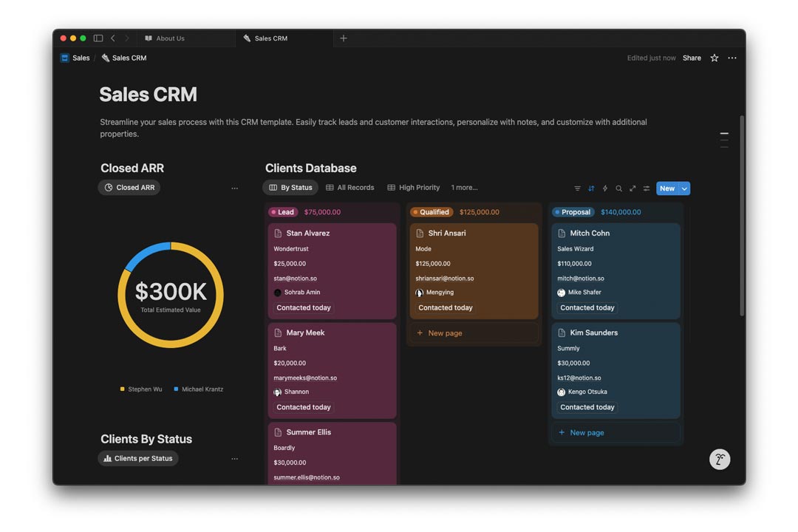
Task: Add a new tab with plus icon
Action: 344,38
